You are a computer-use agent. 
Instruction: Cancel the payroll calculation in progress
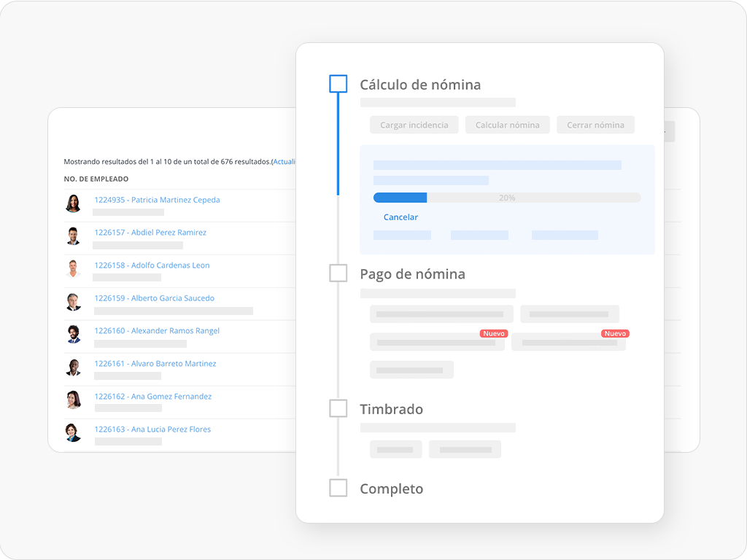[x=400, y=217]
